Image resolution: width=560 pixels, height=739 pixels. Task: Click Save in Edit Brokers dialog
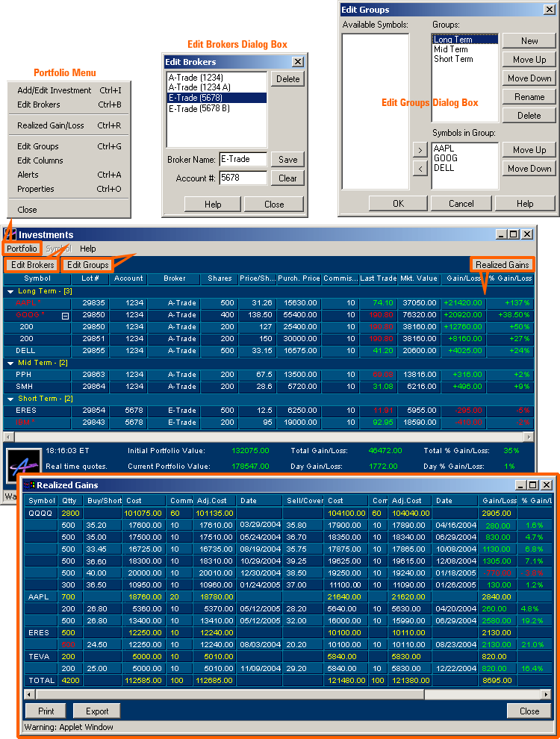point(287,159)
